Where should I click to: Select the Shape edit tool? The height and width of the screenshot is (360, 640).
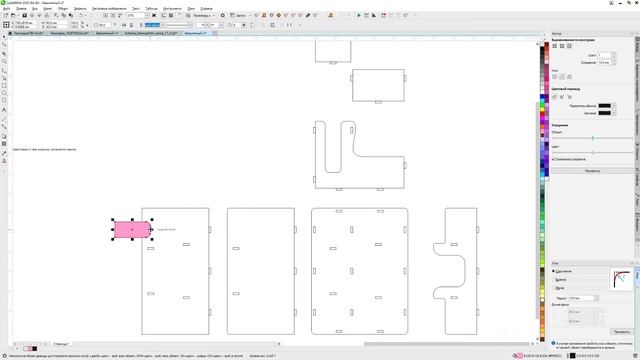tap(4, 45)
